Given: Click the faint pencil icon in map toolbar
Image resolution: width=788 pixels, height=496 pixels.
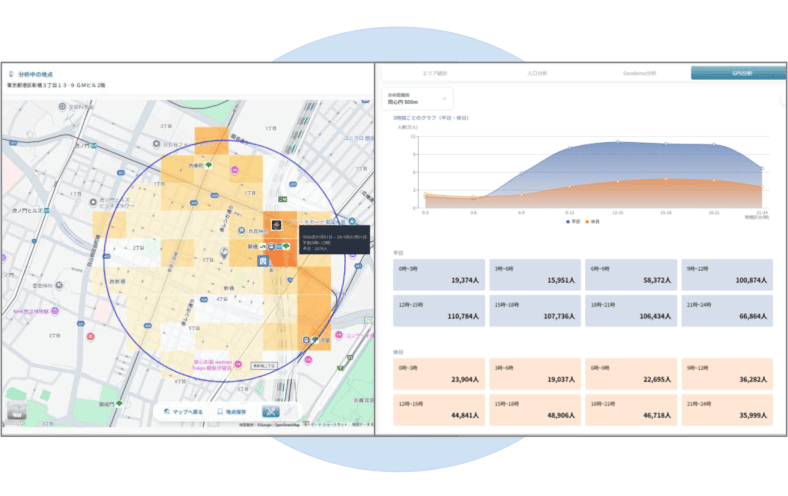Looking at the screenshot, I should tap(289, 412).
